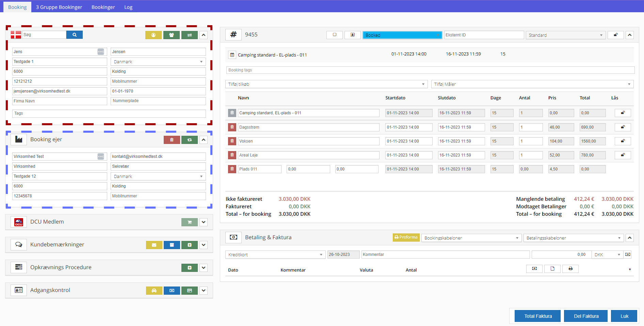The image size is (644, 326).
Task: Click the yellow user profile icon button
Action: pyautogui.click(x=154, y=35)
